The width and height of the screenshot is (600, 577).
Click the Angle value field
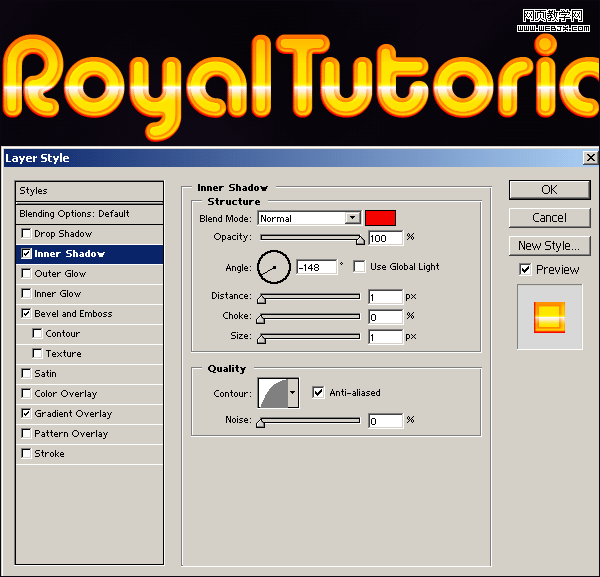tap(317, 267)
